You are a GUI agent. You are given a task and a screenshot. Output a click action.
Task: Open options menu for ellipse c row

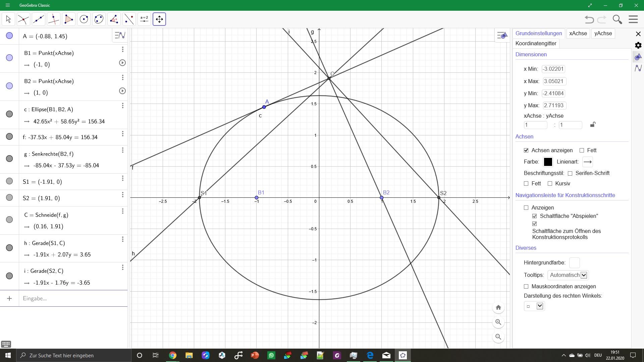[123, 106]
